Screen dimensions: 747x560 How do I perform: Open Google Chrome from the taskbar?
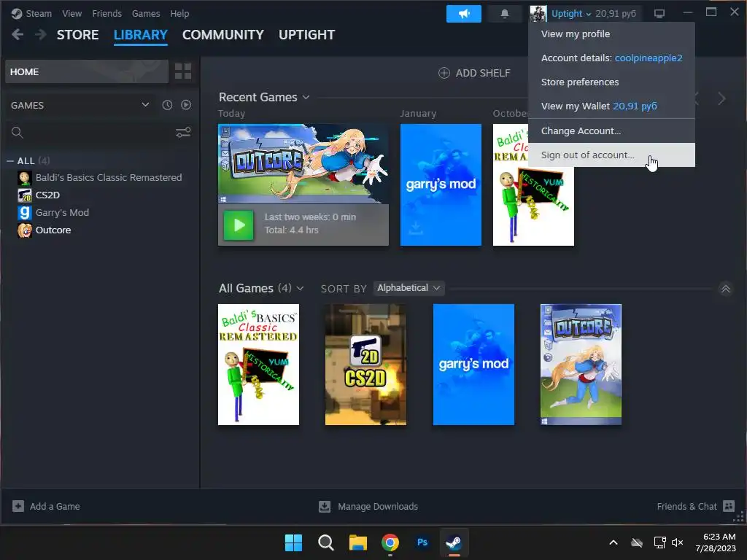[390, 542]
